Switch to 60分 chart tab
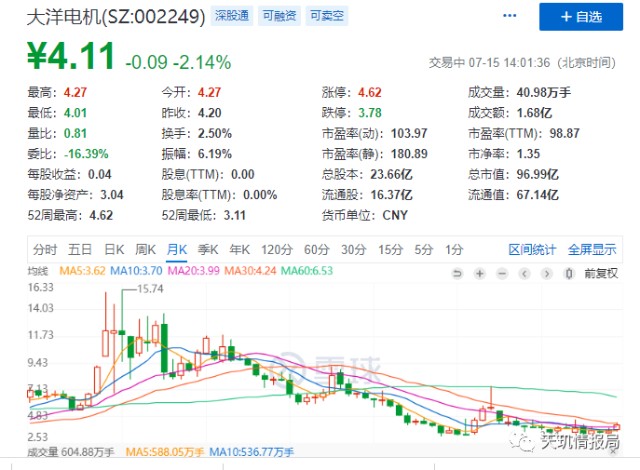The height and width of the screenshot is (470, 640). 316,249
